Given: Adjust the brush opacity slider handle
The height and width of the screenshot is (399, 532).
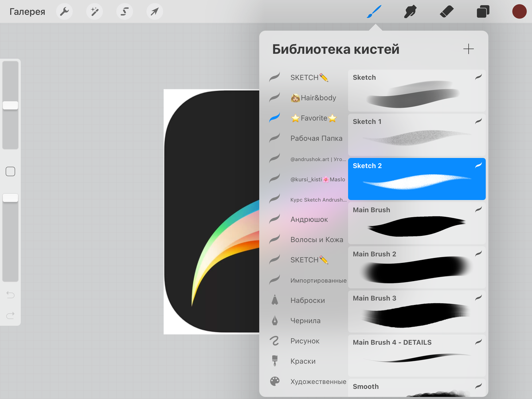Looking at the screenshot, I should [10, 198].
